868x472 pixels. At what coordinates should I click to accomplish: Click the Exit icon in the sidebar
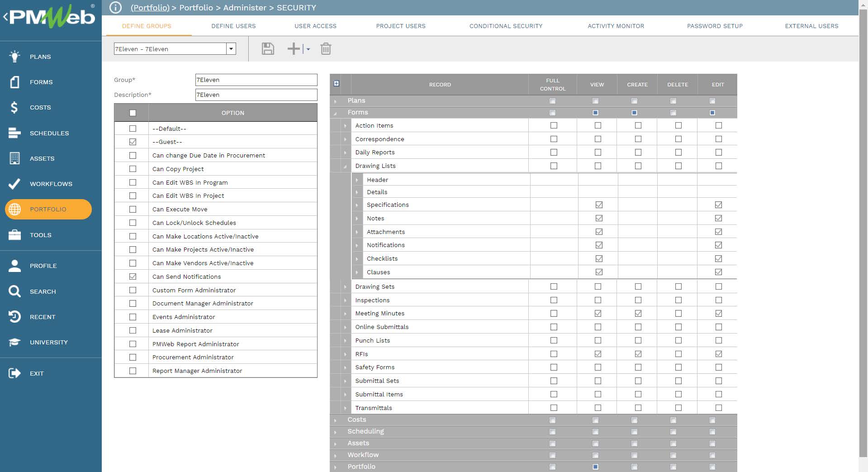[14, 373]
